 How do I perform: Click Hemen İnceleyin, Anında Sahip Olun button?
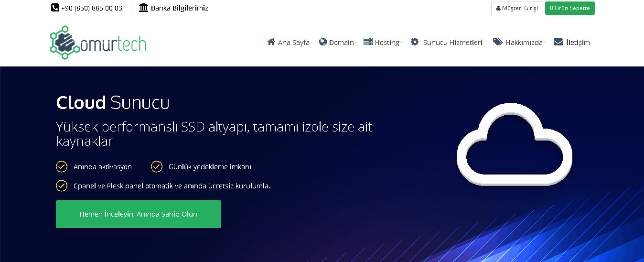139,214
